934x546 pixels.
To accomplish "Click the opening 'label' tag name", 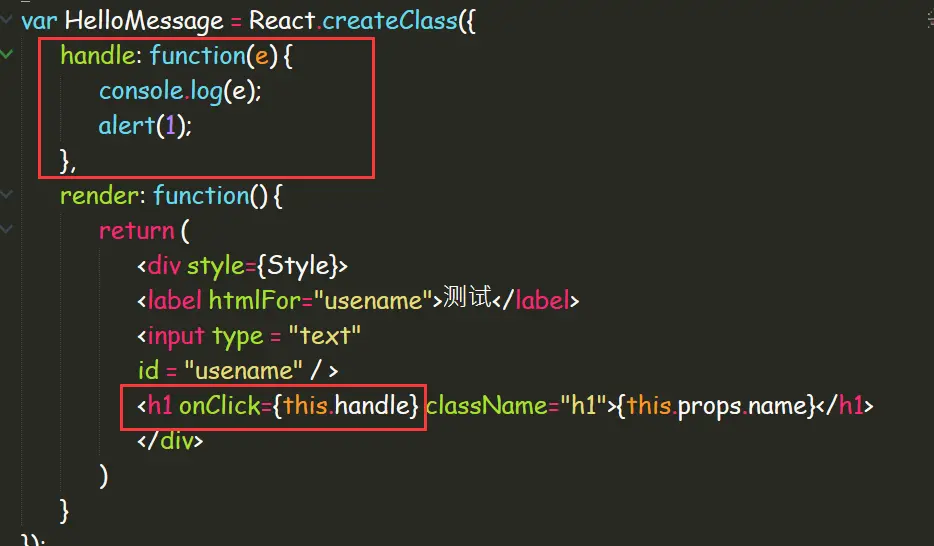I will click(x=175, y=300).
